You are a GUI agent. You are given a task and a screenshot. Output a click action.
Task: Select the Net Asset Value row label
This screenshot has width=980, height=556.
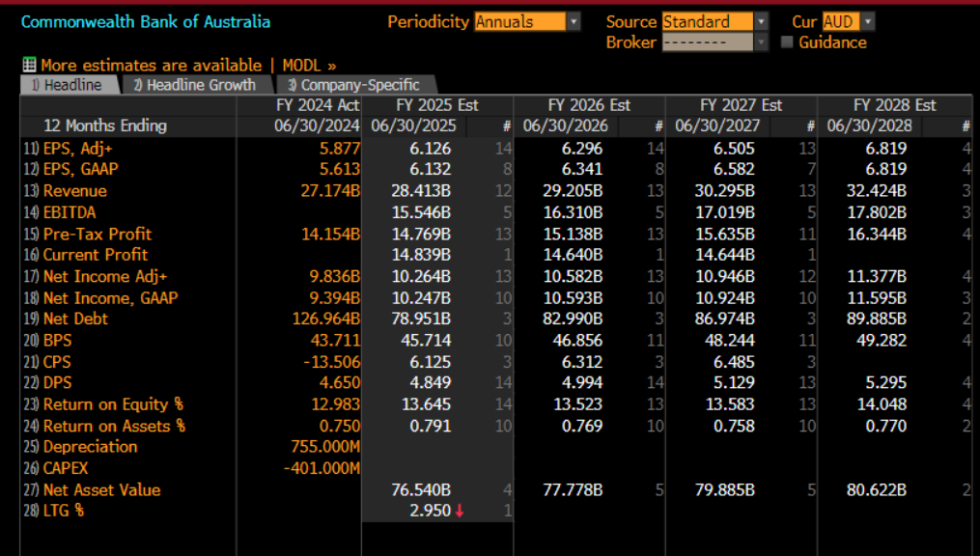point(102,490)
